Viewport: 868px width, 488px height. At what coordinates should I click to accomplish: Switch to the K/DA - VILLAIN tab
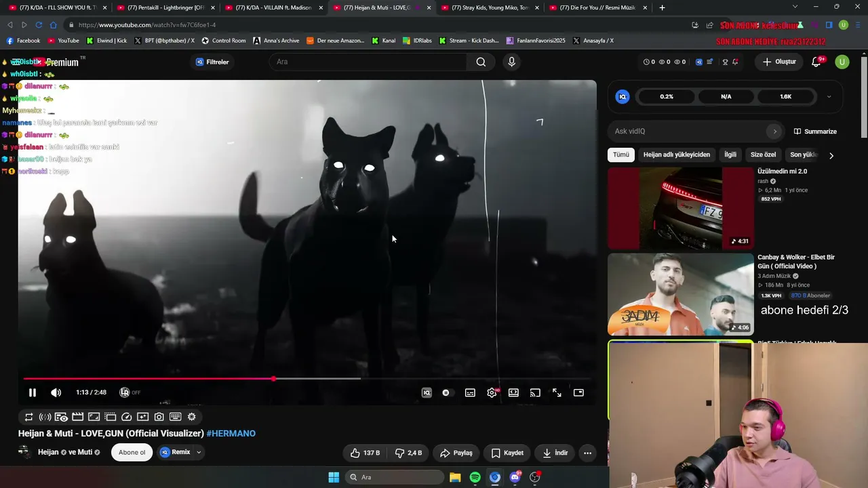click(273, 7)
